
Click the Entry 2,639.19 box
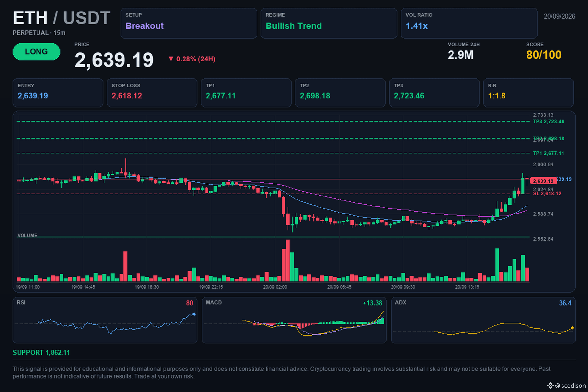58,93
